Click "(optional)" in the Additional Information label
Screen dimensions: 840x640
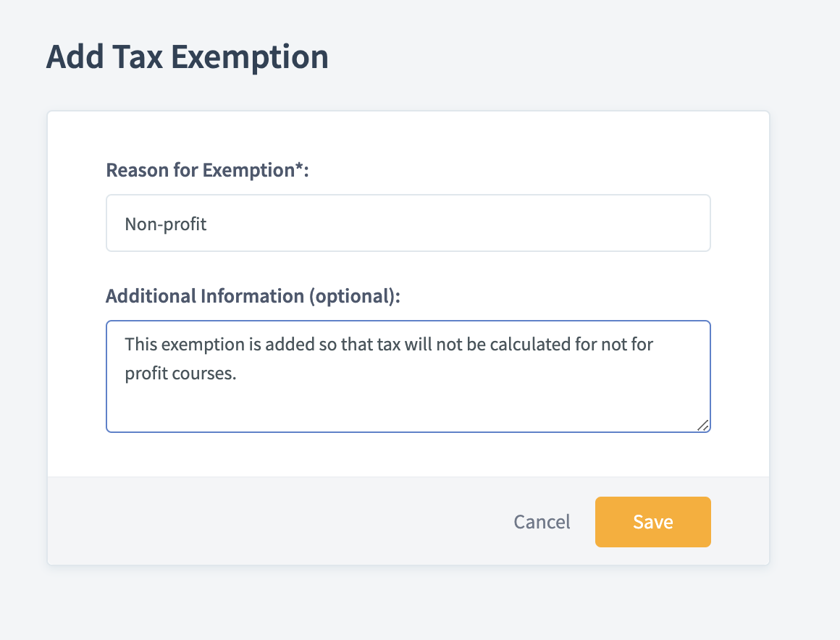(353, 295)
